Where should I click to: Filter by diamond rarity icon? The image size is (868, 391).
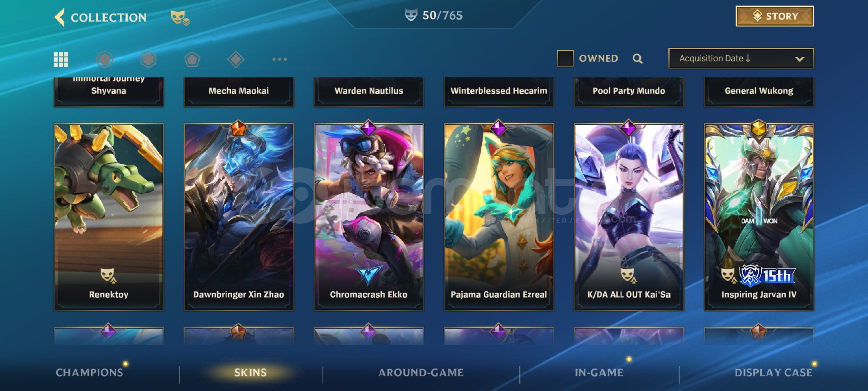[x=236, y=59]
